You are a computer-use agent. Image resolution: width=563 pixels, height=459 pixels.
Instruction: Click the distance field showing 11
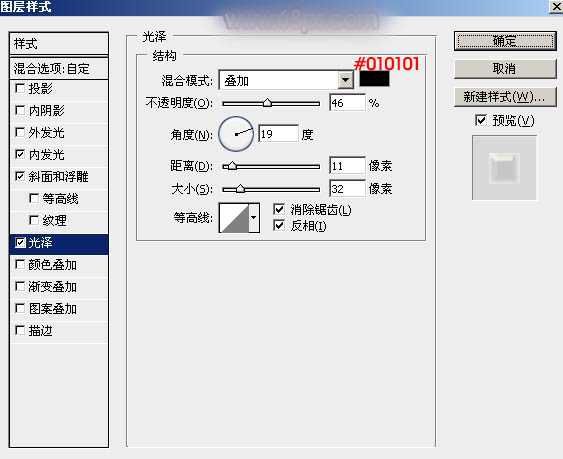[347, 166]
